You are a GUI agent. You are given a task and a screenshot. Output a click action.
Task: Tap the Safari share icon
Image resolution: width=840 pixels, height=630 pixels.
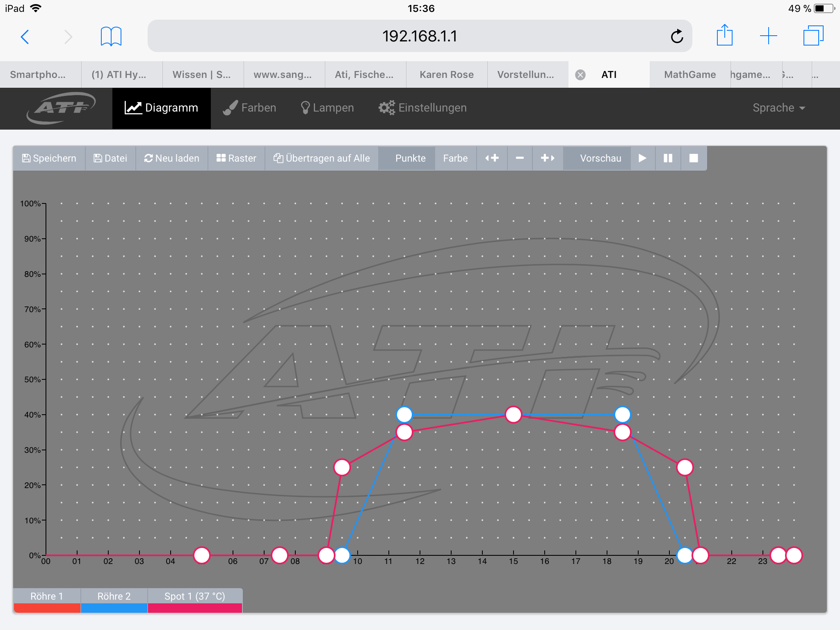pyautogui.click(x=724, y=36)
